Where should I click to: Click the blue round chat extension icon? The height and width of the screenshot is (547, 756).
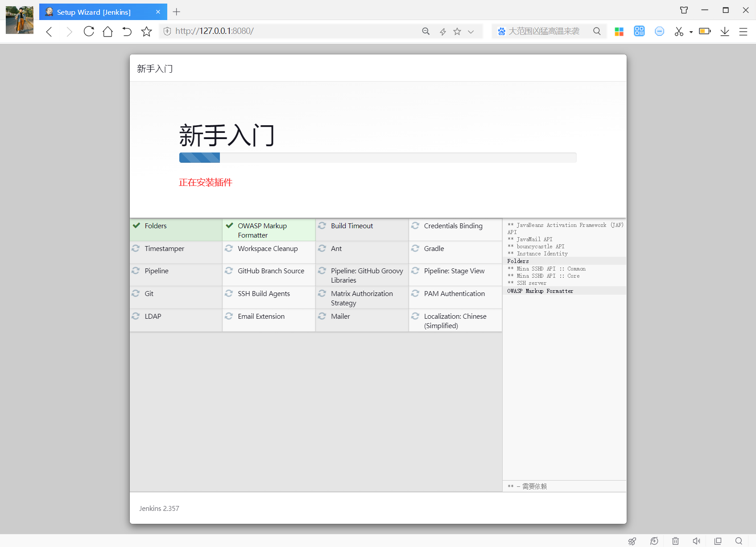[x=659, y=31]
